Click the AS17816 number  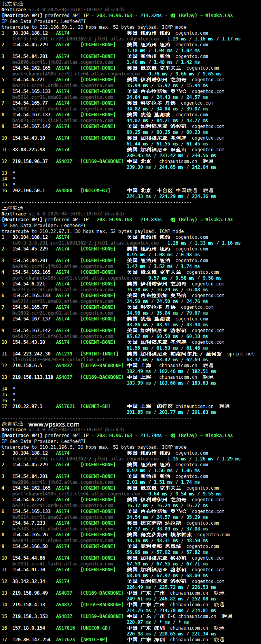66,628
